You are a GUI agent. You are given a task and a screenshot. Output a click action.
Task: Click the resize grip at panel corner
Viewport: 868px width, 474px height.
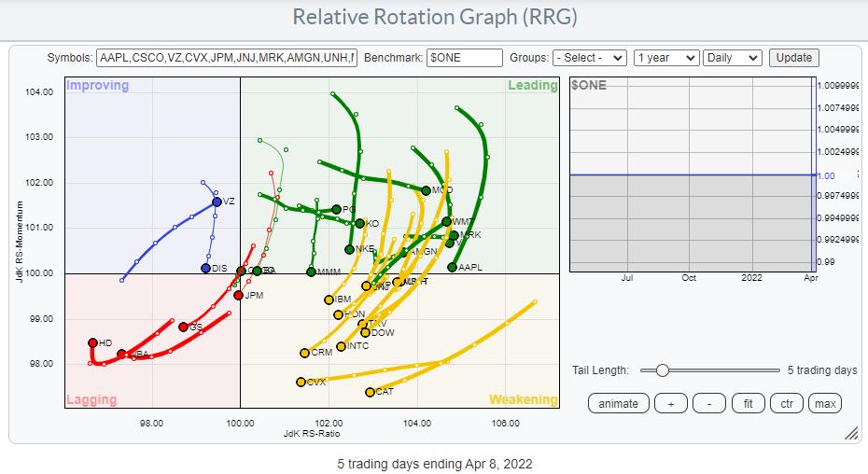(850, 434)
